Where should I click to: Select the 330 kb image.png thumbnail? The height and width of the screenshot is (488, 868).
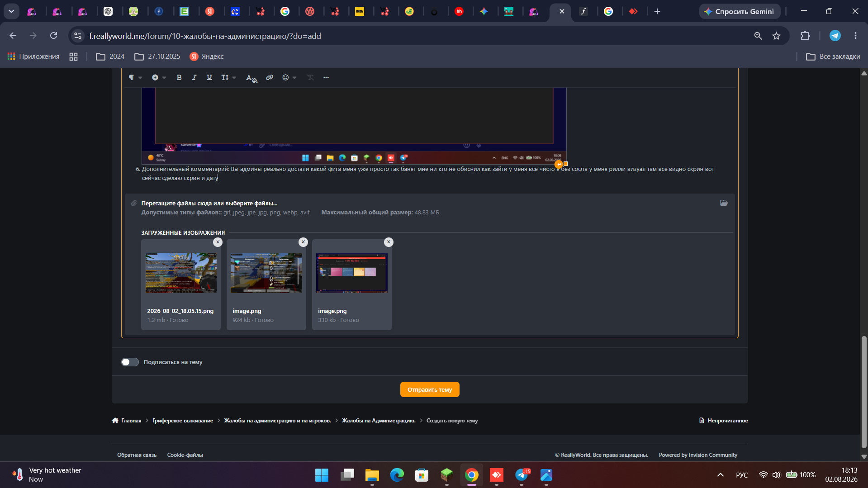pos(351,273)
